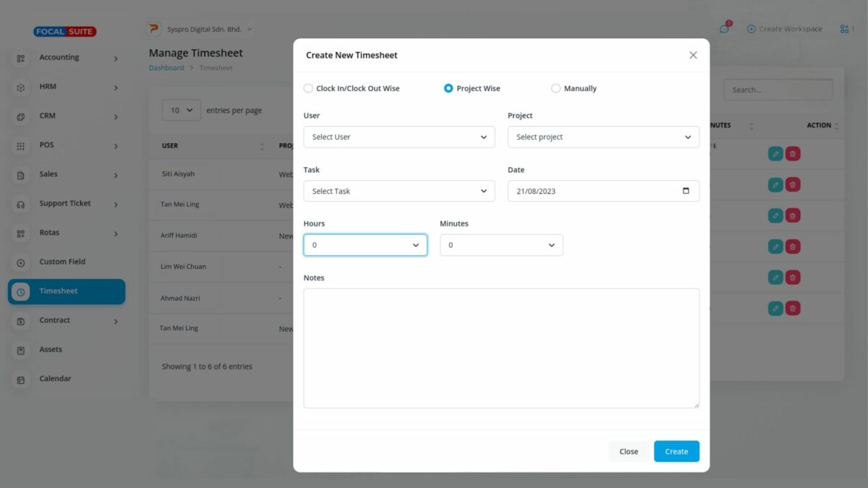Image resolution: width=868 pixels, height=488 pixels.
Task: Open the Select User dropdown
Action: tap(399, 137)
